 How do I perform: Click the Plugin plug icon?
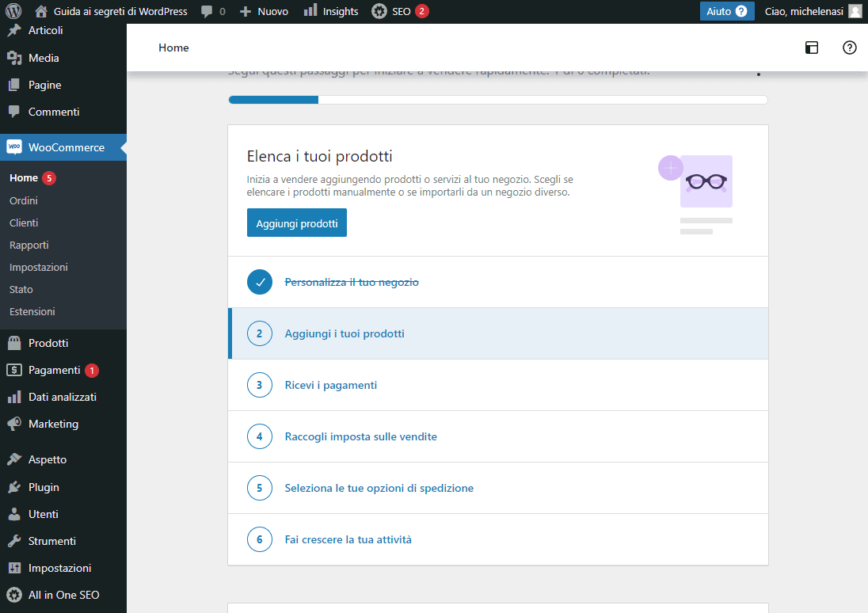[x=14, y=487]
